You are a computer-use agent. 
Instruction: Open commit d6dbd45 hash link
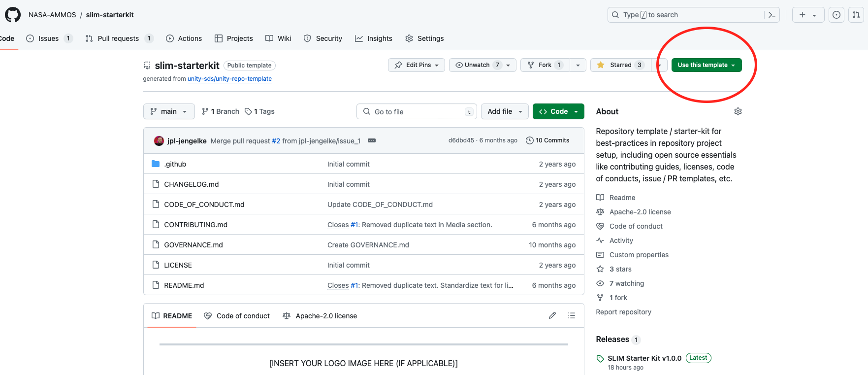point(461,140)
